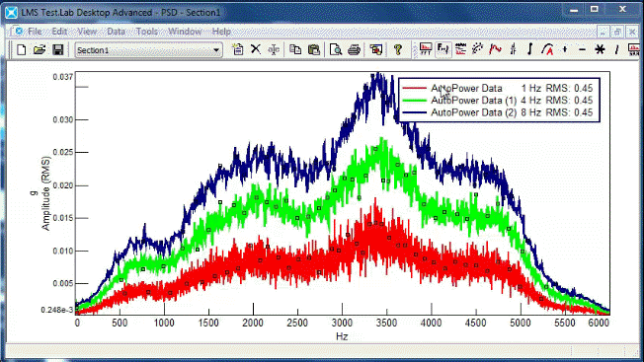Click the document icon left of File menu
Image resolution: width=644 pixels, height=362 pixels.
coord(18,32)
